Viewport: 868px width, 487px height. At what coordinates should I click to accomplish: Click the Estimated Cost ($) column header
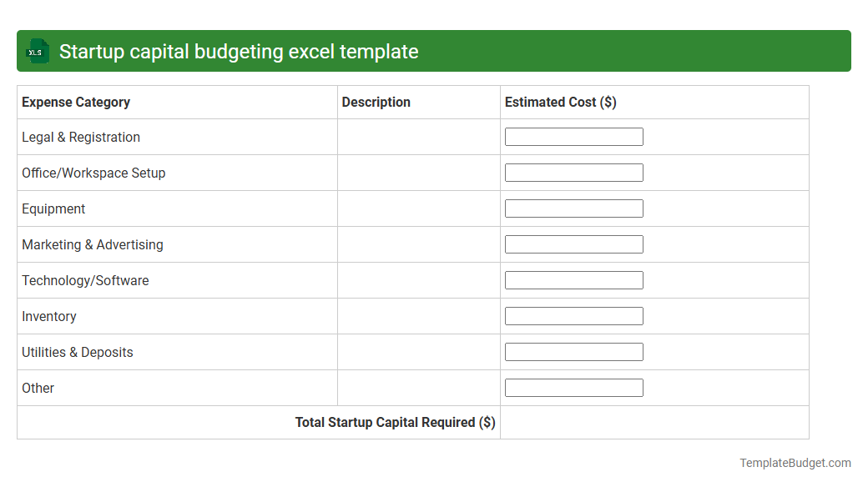pos(560,102)
